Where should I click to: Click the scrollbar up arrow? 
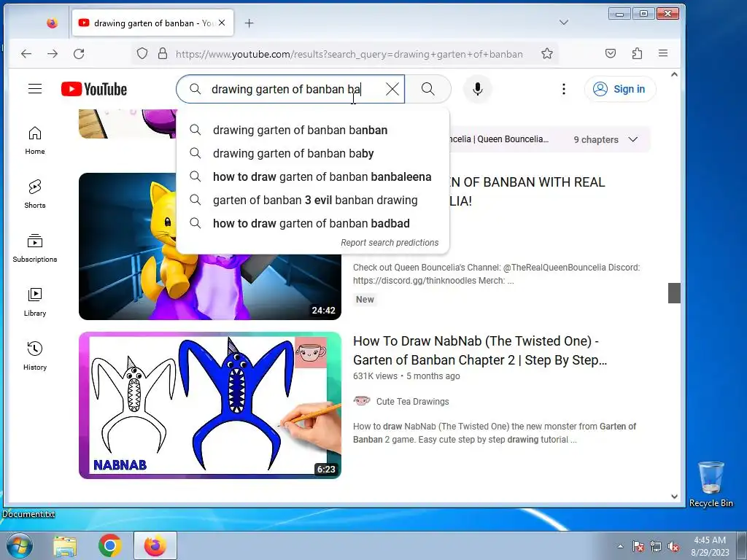(x=674, y=74)
